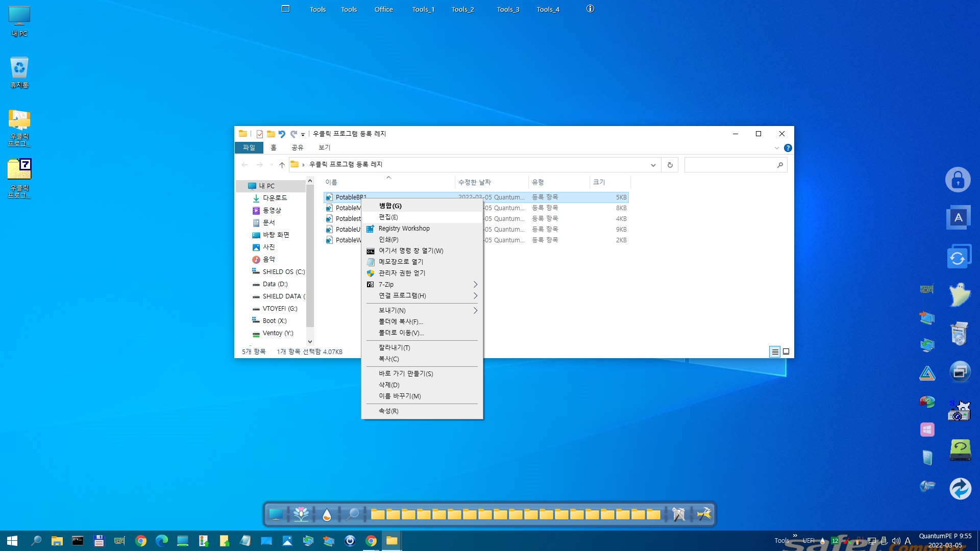Switch to the 공유 ribbon tab
The image size is (980, 551).
[298, 147]
